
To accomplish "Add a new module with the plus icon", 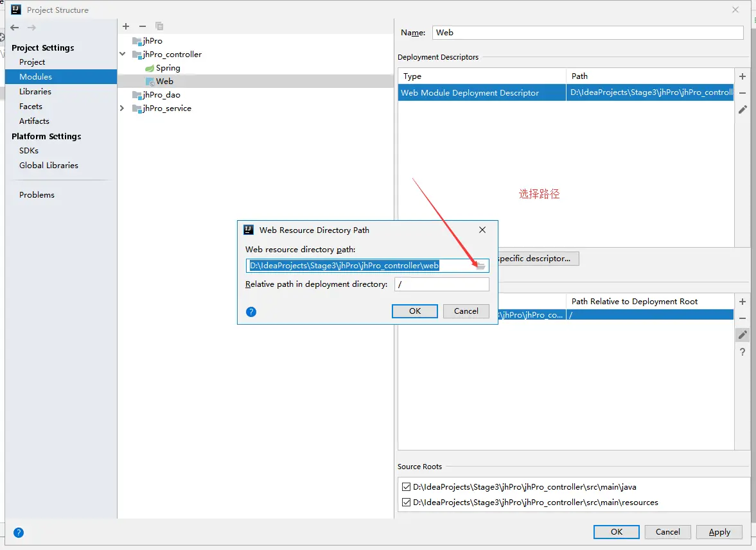I will (x=126, y=26).
